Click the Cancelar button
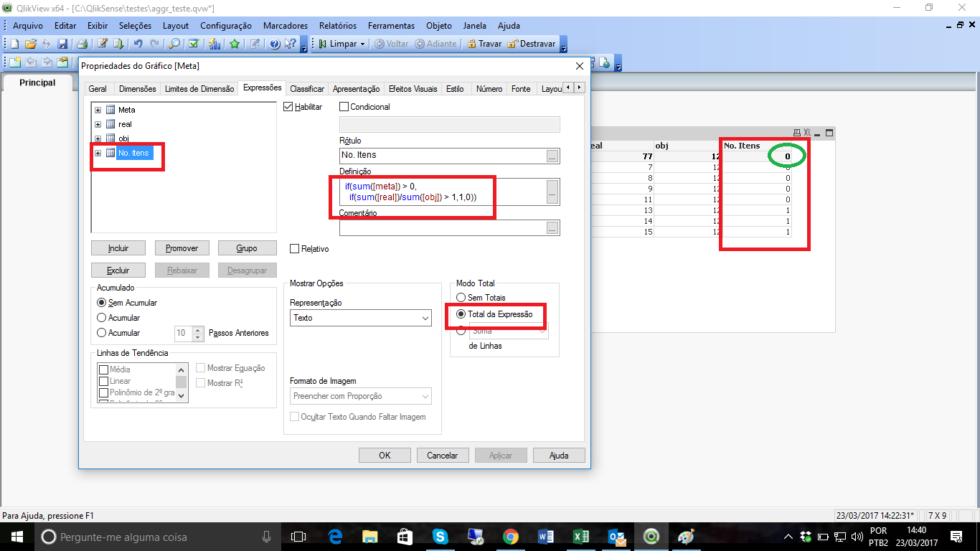 [x=443, y=456]
